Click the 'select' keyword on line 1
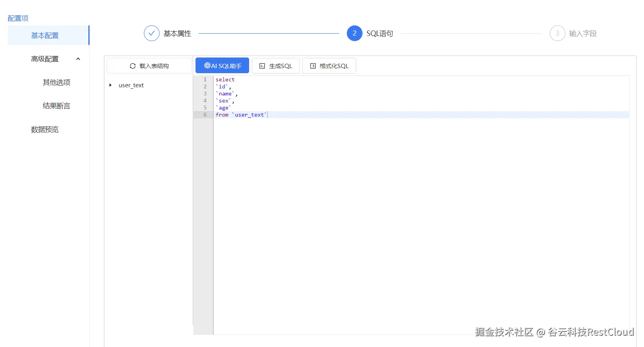This screenshot has height=347, width=644. 225,80
